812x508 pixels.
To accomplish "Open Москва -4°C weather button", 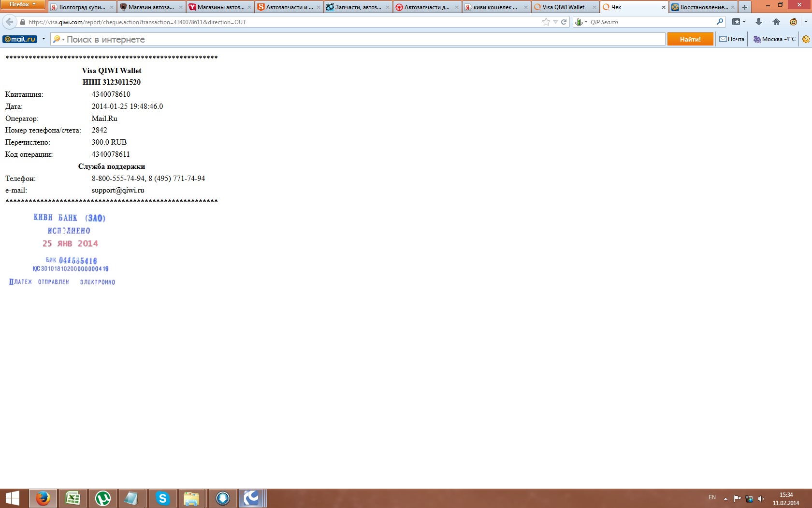I will pos(774,39).
